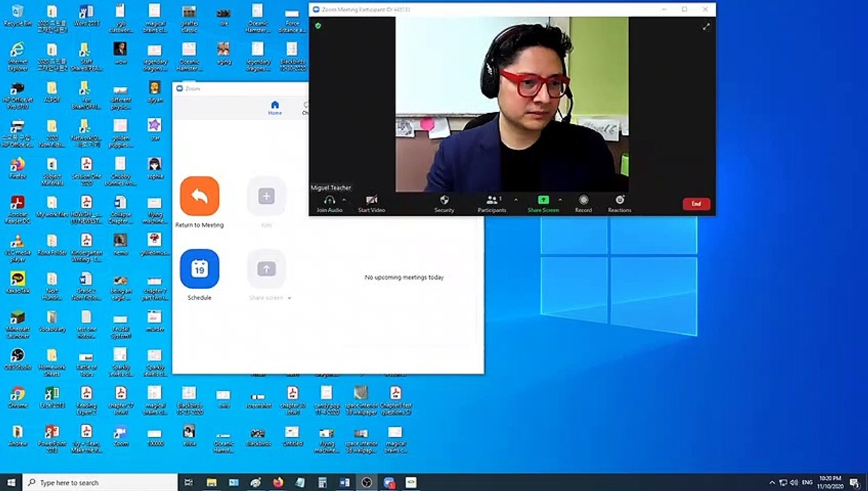
Task: Open Word from the taskbar
Action: [345, 482]
